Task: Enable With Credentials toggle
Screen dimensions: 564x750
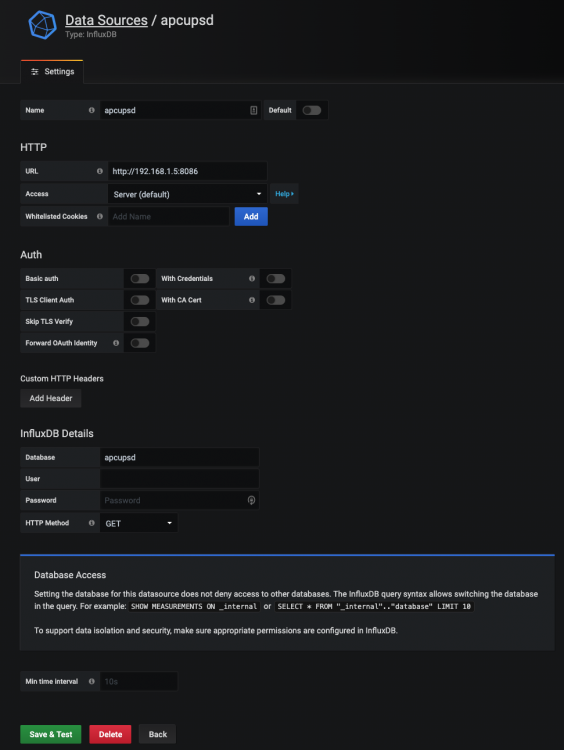Action: [x=276, y=278]
